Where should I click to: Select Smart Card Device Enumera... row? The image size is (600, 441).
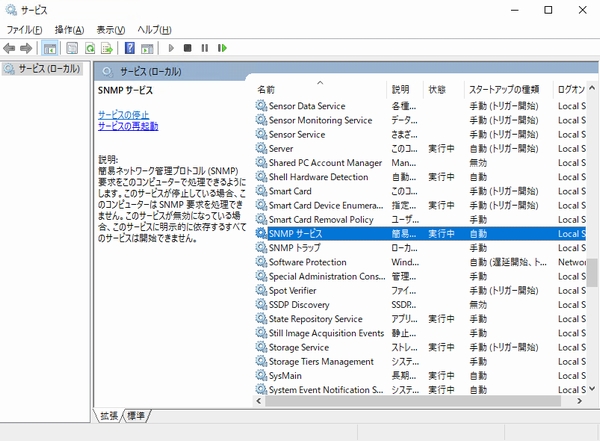tap(420, 205)
